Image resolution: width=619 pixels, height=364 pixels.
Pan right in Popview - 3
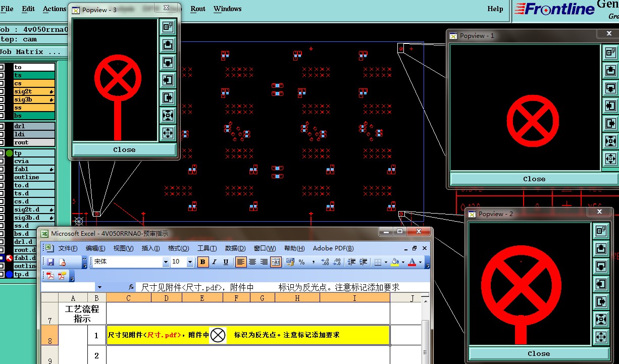168,97
